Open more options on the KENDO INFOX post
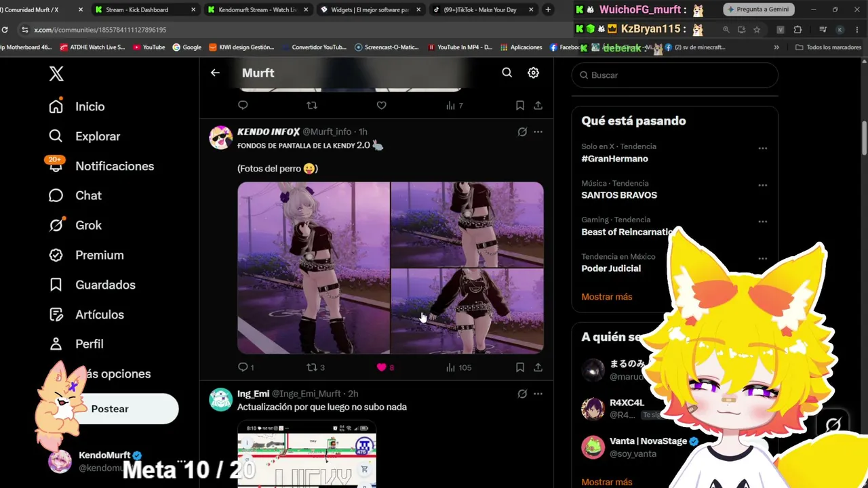The width and height of the screenshot is (868, 488). coord(538,131)
